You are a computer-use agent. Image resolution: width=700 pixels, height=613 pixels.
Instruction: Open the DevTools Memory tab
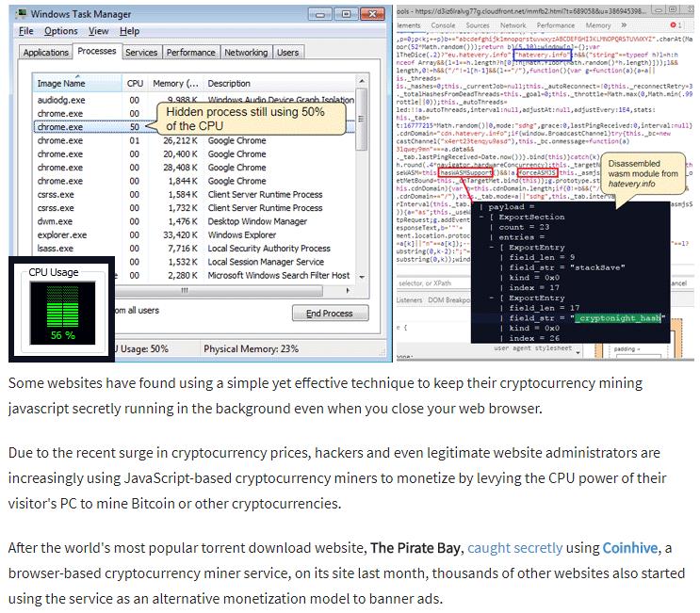click(x=597, y=25)
